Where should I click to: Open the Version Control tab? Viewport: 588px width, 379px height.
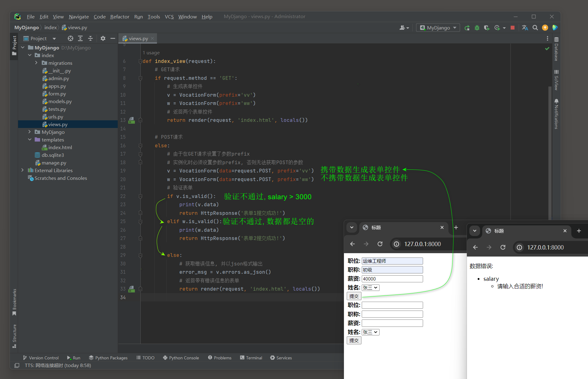coord(41,358)
